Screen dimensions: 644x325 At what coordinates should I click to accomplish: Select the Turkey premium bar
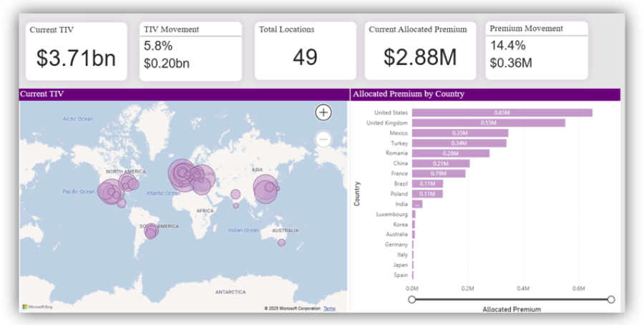coord(459,143)
